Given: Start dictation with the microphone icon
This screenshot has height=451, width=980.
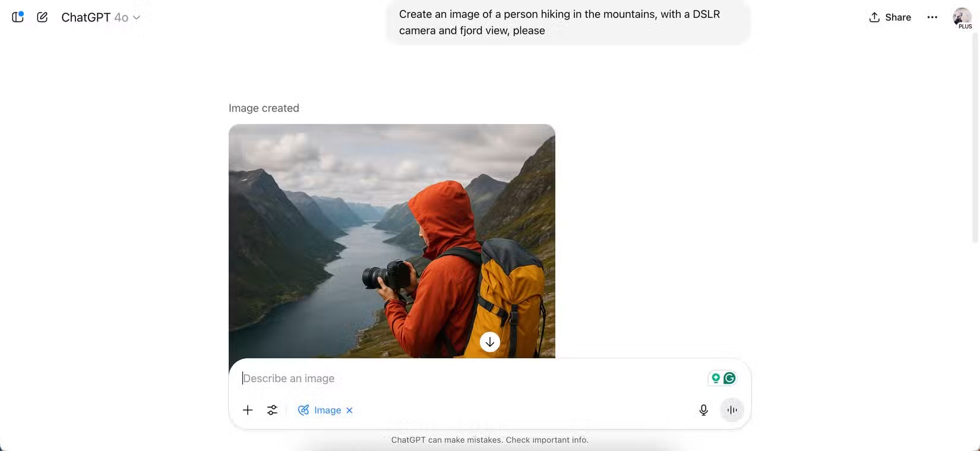Looking at the screenshot, I should 703,410.
